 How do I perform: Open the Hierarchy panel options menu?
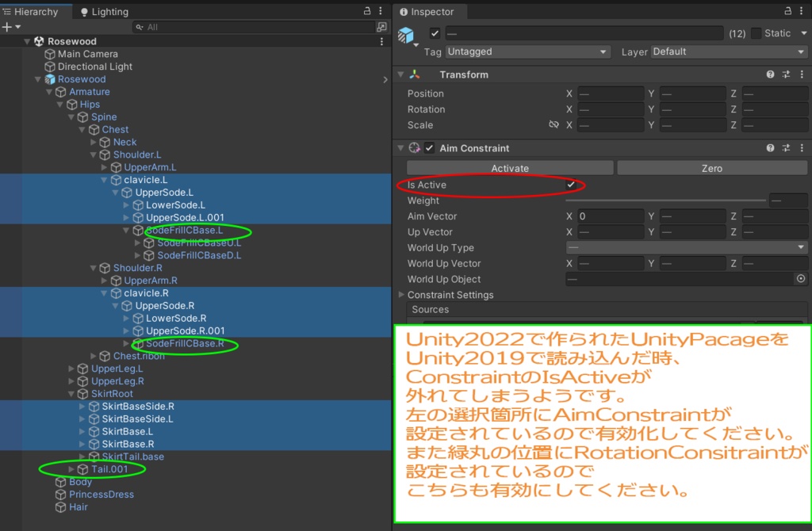tap(381, 11)
